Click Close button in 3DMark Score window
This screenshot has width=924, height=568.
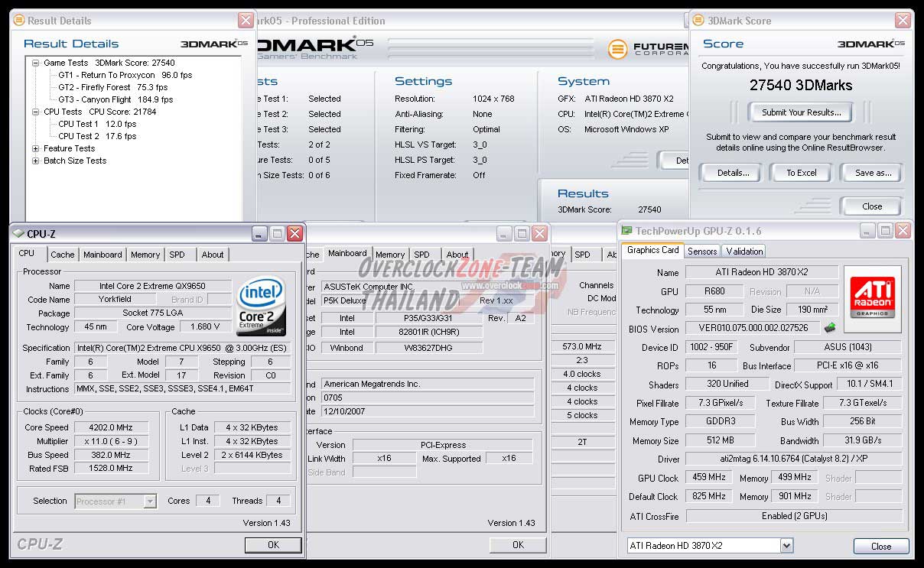[872, 206]
